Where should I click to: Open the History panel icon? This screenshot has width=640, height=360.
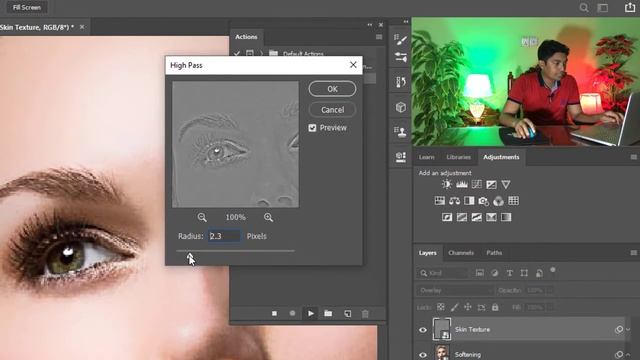(400, 82)
